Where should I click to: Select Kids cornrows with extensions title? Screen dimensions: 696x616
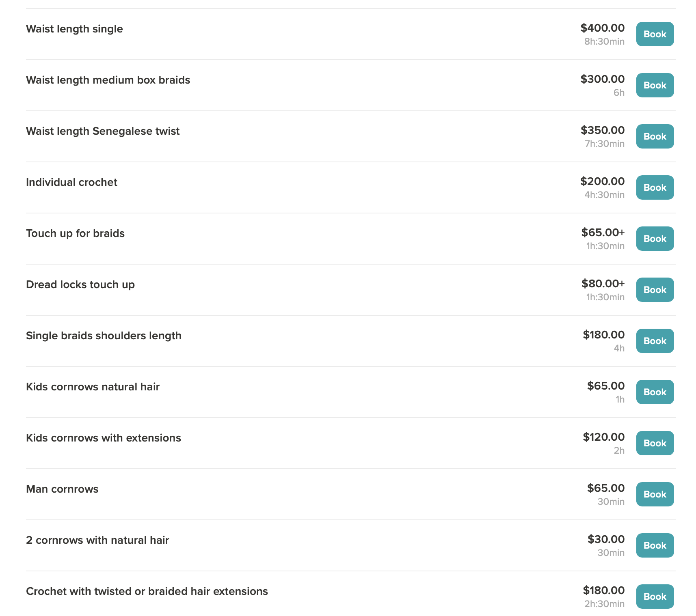[104, 438]
